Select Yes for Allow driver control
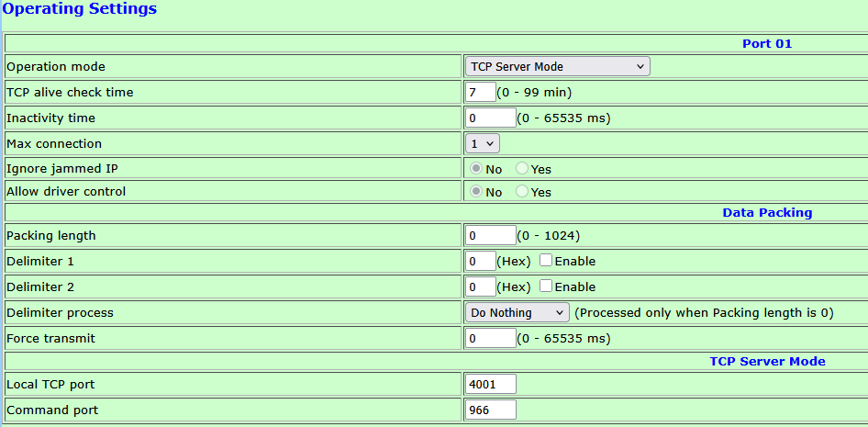The height and width of the screenshot is (427, 868). pyautogui.click(x=522, y=192)
